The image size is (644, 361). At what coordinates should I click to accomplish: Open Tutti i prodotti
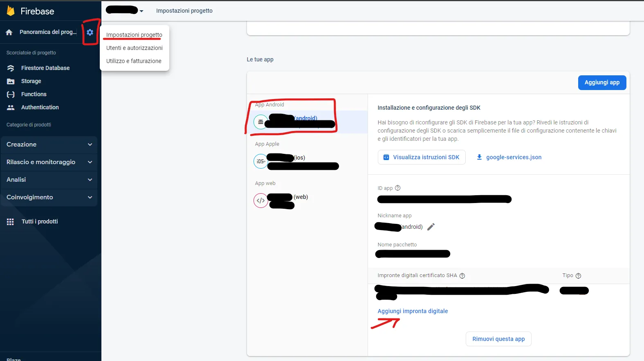click(x=40, y=221)
